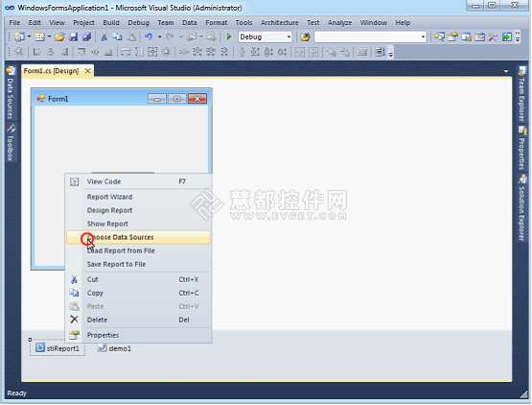
Task: Open the active documents list dropdown arrow
Action: click(x=506, y=71)
